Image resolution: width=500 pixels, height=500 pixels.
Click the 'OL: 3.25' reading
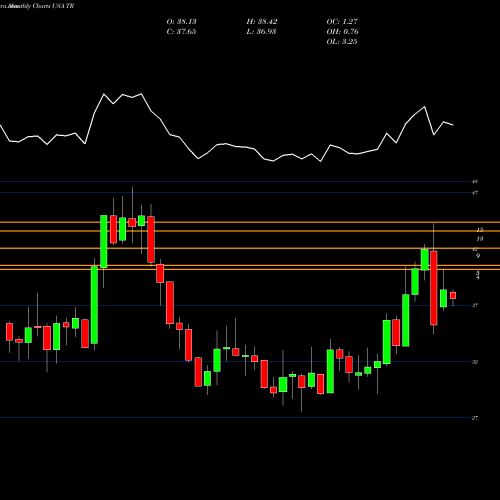point(342,42)
